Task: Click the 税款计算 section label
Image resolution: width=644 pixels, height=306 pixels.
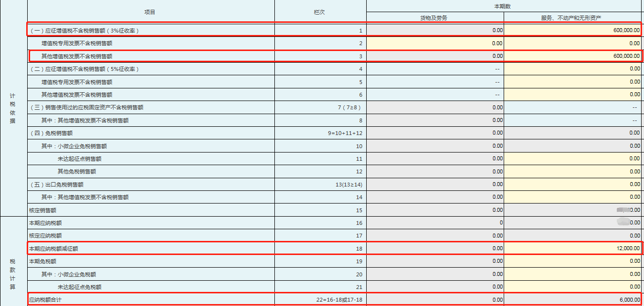Action: click(13, 274)
